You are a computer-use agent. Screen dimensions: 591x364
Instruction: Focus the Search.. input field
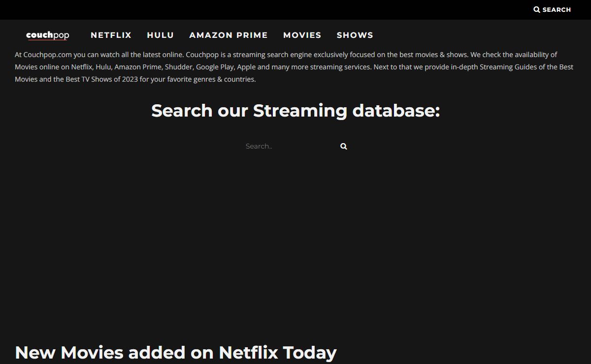point(288,146)
